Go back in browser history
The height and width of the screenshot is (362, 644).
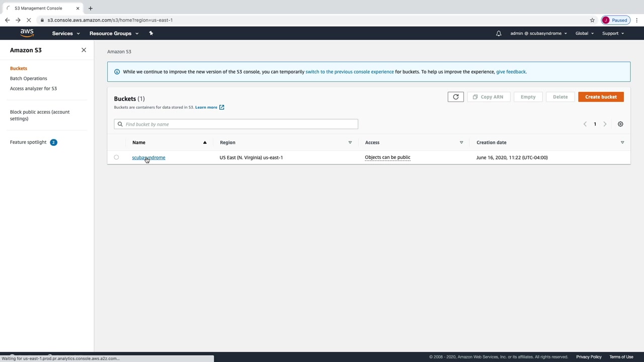[7, 20]
